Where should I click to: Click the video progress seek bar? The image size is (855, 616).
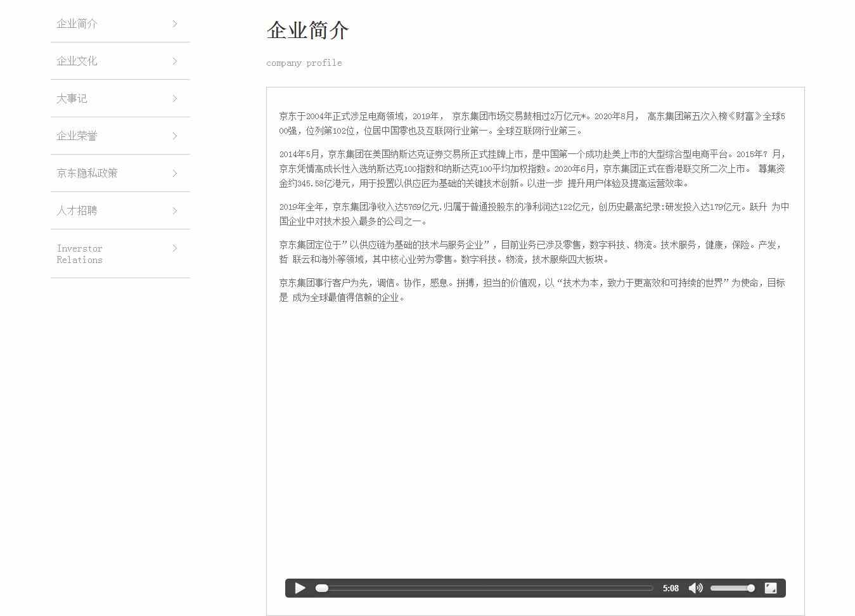[485, 588]
